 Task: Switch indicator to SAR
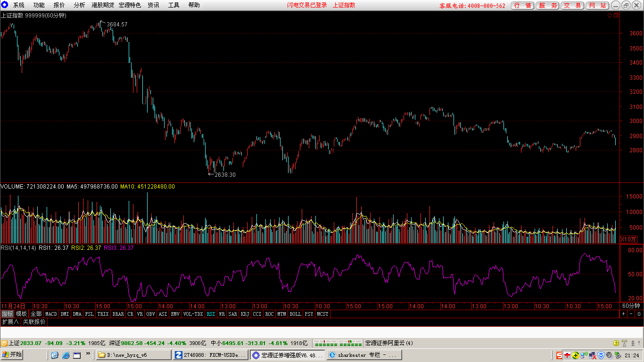tap(233, 314)
